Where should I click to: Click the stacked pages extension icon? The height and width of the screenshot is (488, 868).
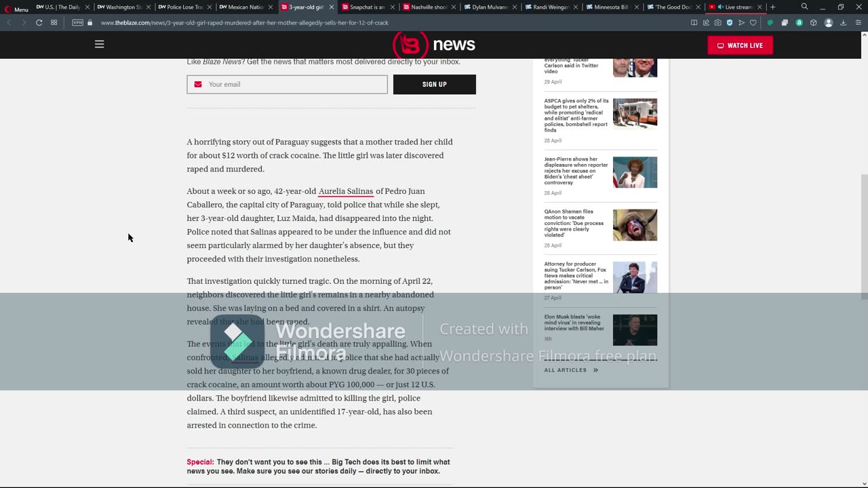point(785,22)
